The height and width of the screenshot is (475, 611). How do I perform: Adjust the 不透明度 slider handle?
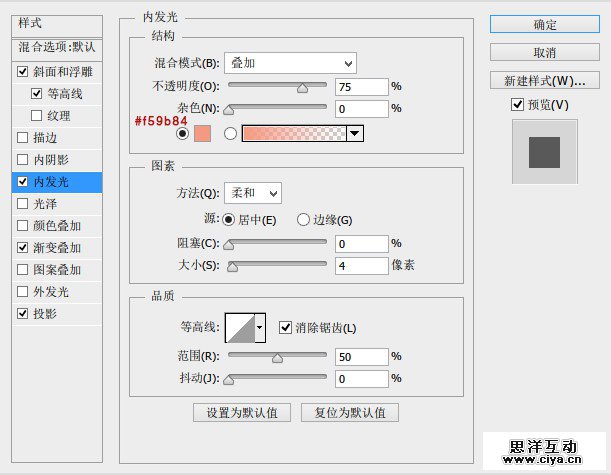click(x=302, y=88)
